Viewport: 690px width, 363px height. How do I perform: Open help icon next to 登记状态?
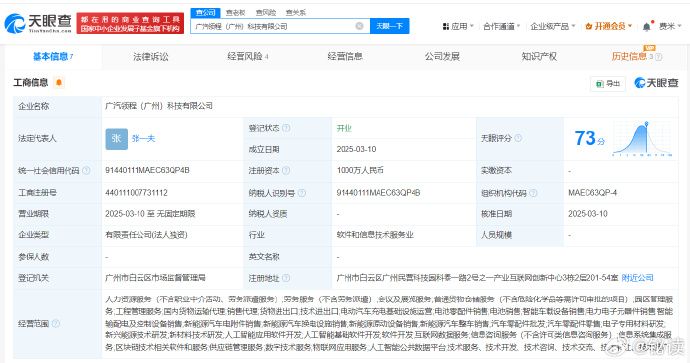coord(286,128)
